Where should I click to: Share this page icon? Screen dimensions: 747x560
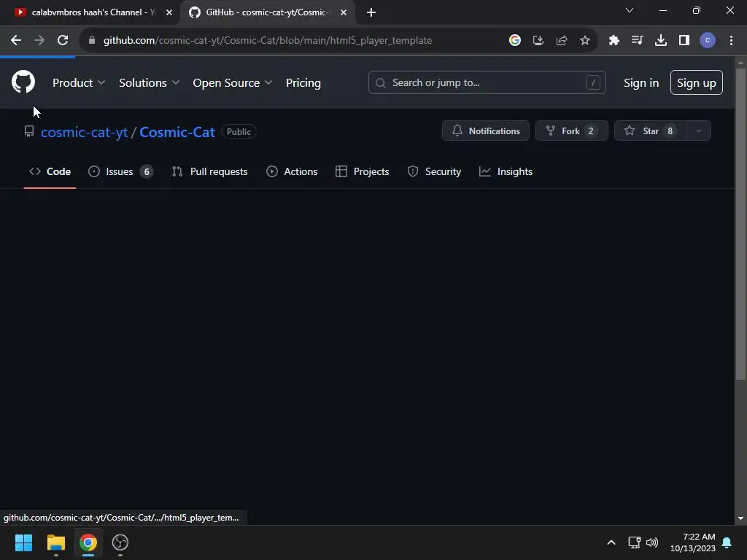pyautogui.click(x=562, y=41)
